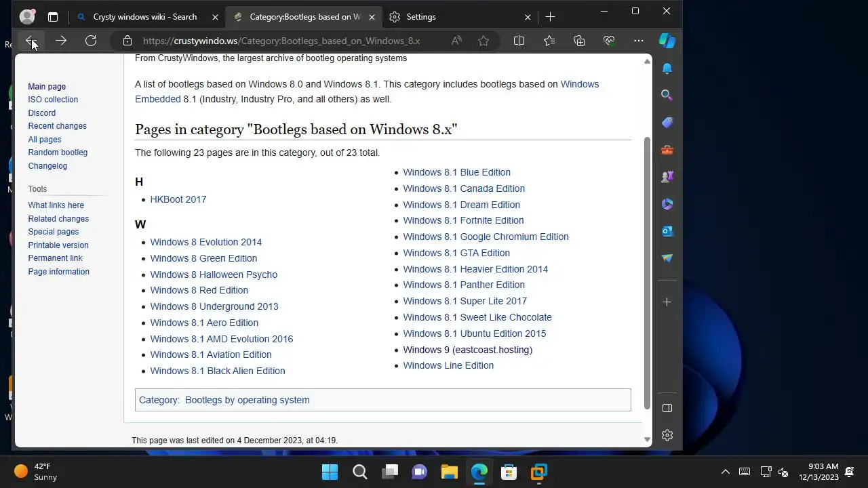The height and width of the screenshot is (488, 868).
Task: Go forward with the browser forward arrow
Action: click(x=61, y=41)
